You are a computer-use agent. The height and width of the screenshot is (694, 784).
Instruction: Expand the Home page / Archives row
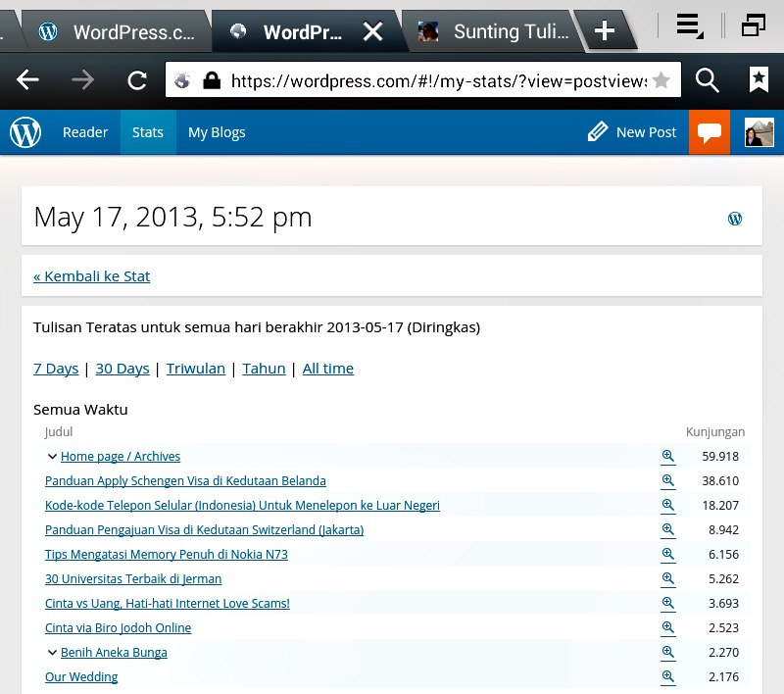(52, 457)
